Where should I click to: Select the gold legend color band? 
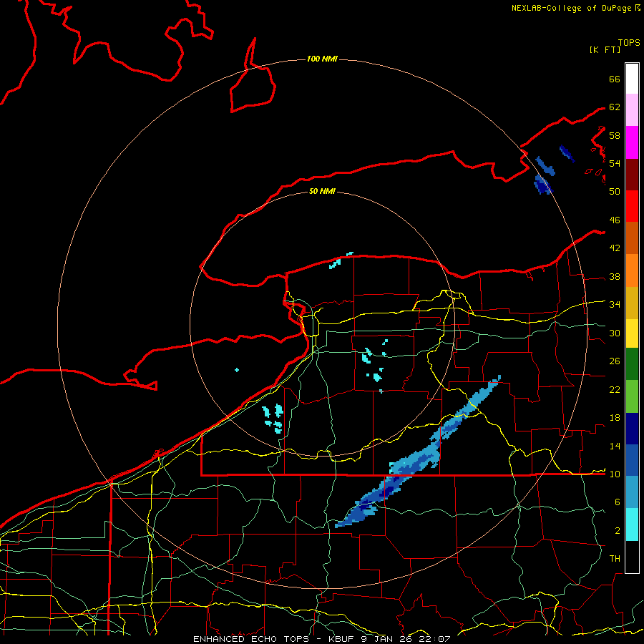[632, 303]
